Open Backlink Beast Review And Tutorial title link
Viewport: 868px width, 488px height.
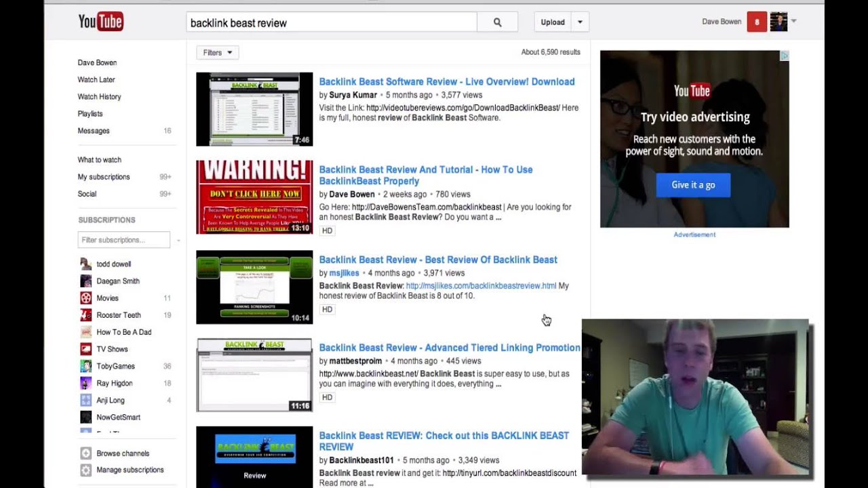click(x=426, y=176)
